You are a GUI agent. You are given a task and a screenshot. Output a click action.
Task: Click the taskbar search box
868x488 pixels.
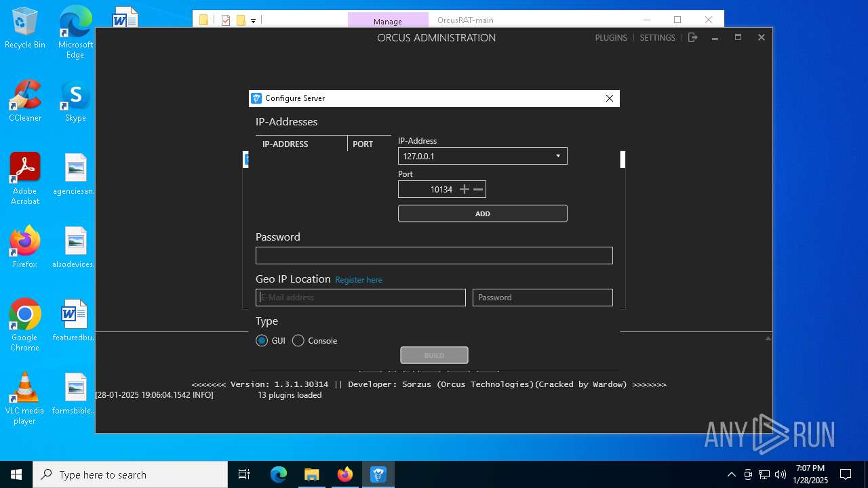point(130,474)
